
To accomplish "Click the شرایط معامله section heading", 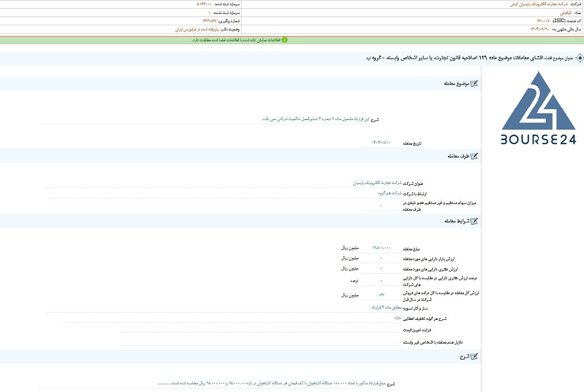I will tap(457, 221).
